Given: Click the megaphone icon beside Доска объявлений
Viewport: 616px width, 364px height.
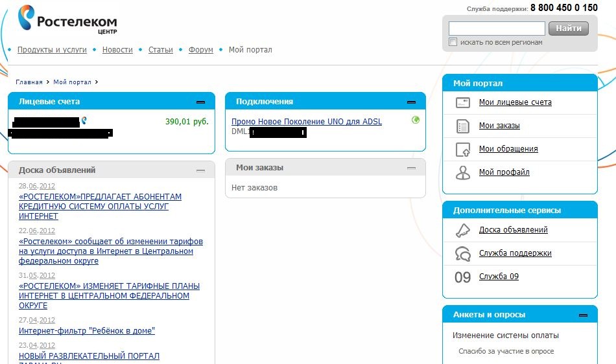Looking at the screenshot, I should (x=463, y=230).
